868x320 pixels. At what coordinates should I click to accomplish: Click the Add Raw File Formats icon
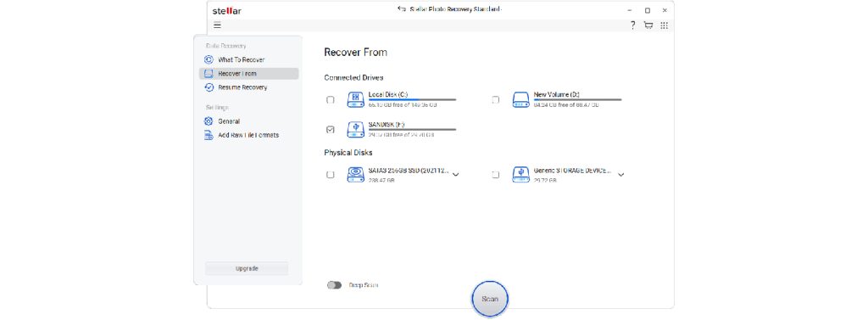point(209,135)
